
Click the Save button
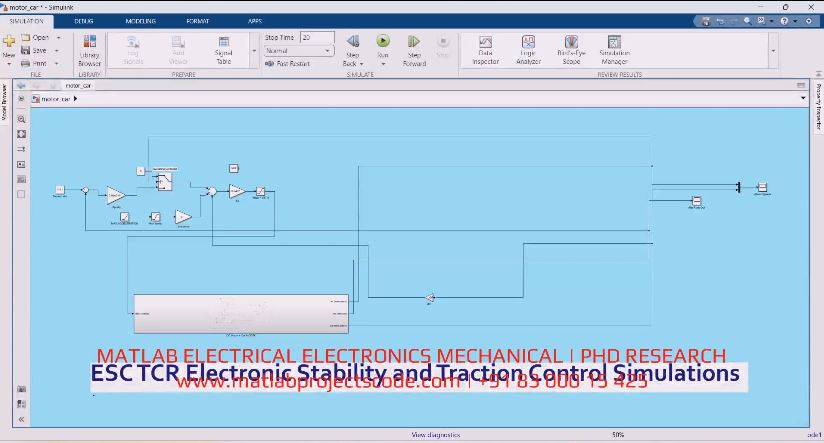click(39, 50)
